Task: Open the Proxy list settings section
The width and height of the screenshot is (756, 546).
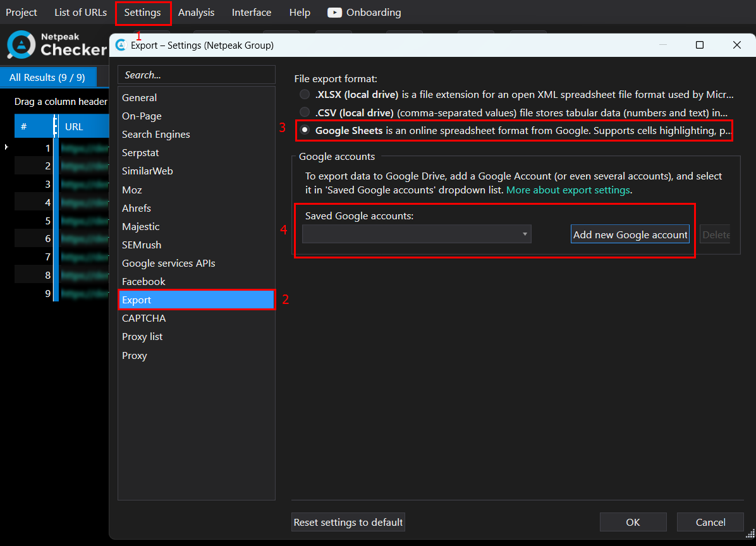Action: [197, 336]
